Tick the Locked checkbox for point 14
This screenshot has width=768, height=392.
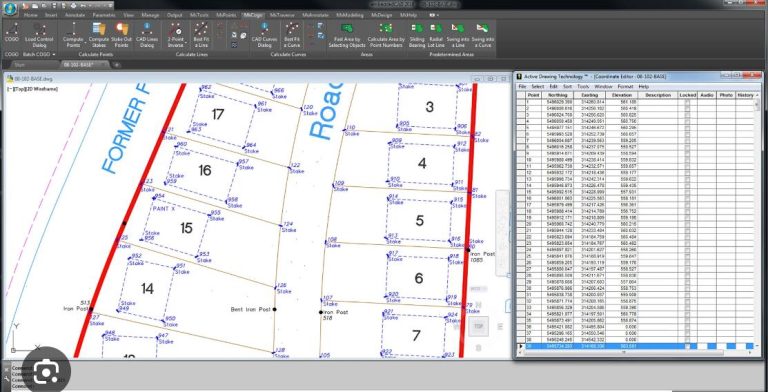(x=687, y=186)
